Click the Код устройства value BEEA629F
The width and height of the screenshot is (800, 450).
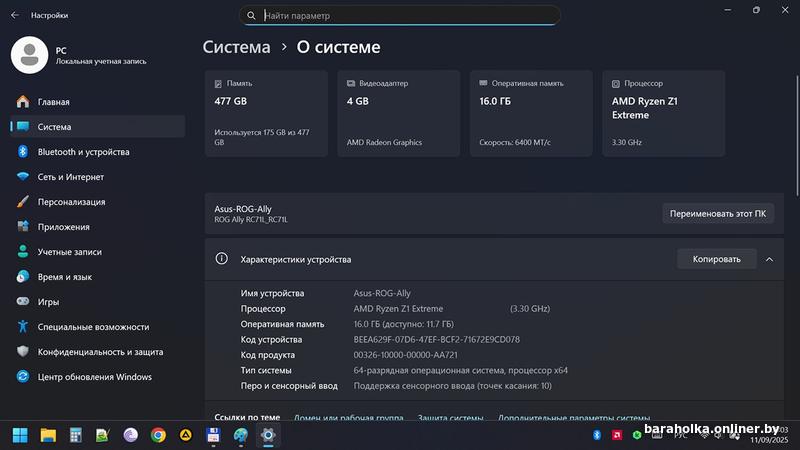[x=436, y=339]
